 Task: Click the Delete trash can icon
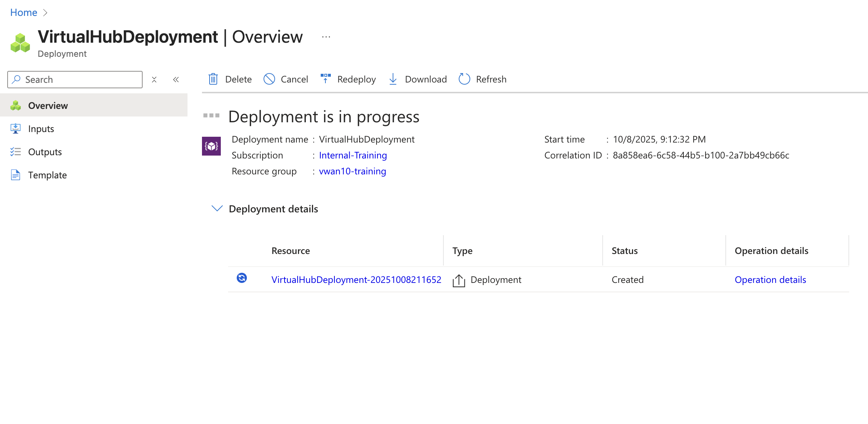pyautogui.click(x=213, y=79)
